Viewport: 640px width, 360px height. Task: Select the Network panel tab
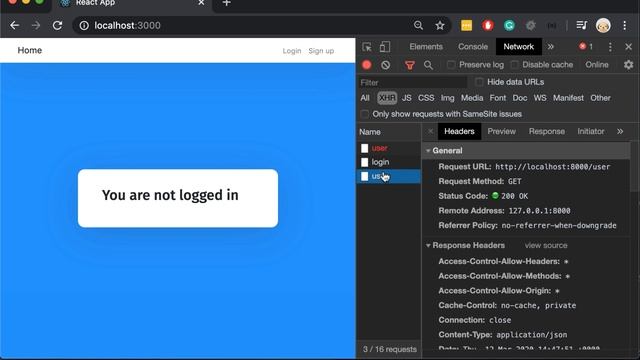pyautogui.click(x=519, y=47)
